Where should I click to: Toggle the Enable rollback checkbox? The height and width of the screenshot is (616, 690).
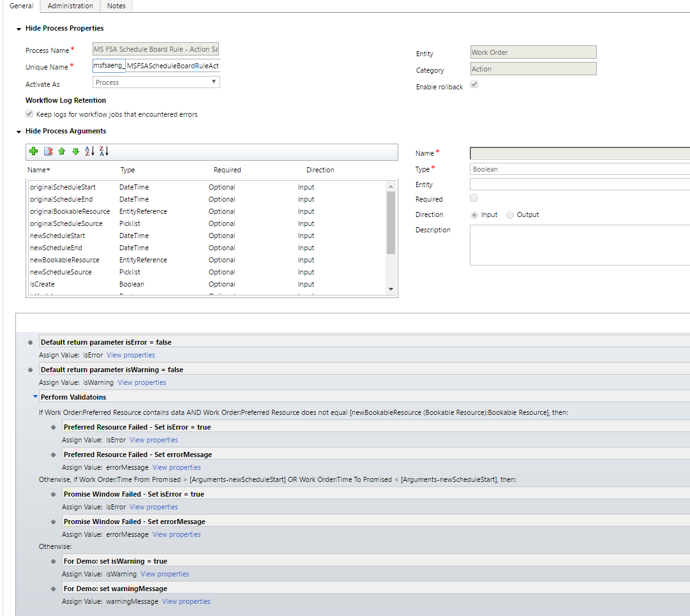click(x=473, y=86)
